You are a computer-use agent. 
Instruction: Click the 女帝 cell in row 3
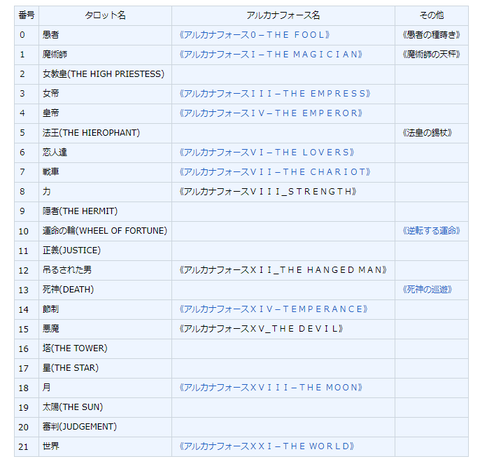(105, 94)
